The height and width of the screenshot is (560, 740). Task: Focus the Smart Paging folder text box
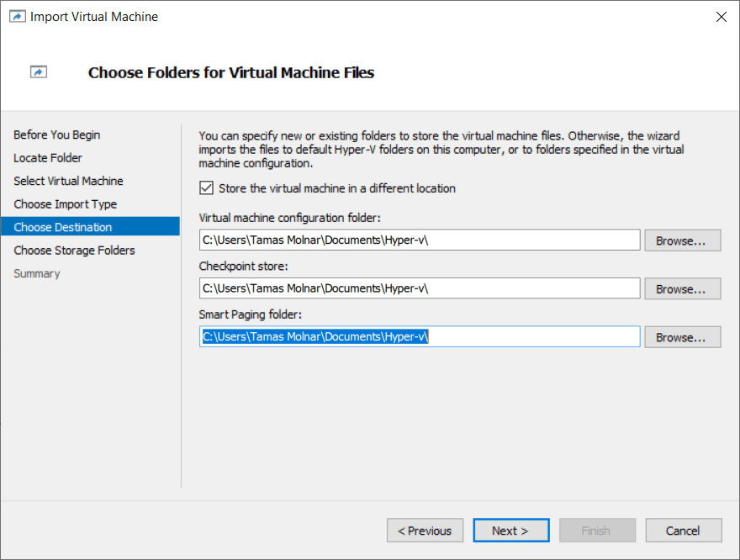point(420,337)
